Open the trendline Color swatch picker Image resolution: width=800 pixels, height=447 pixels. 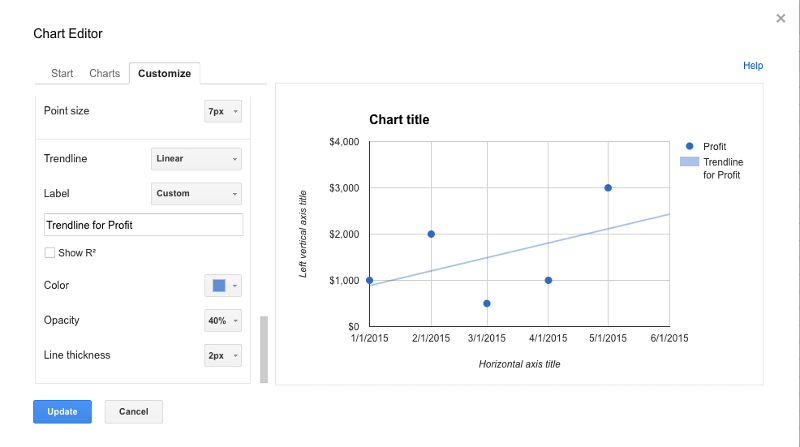pyautogui.click(x=223, y=286)
